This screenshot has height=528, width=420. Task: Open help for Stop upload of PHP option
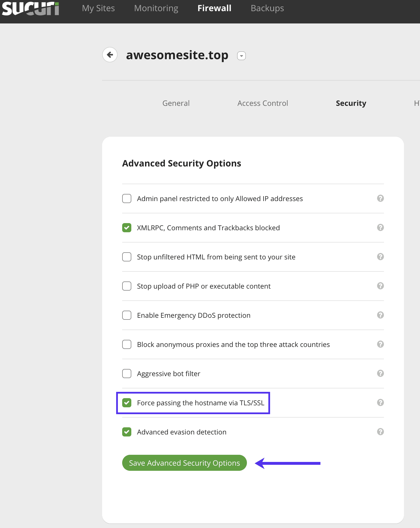point(380,286)
